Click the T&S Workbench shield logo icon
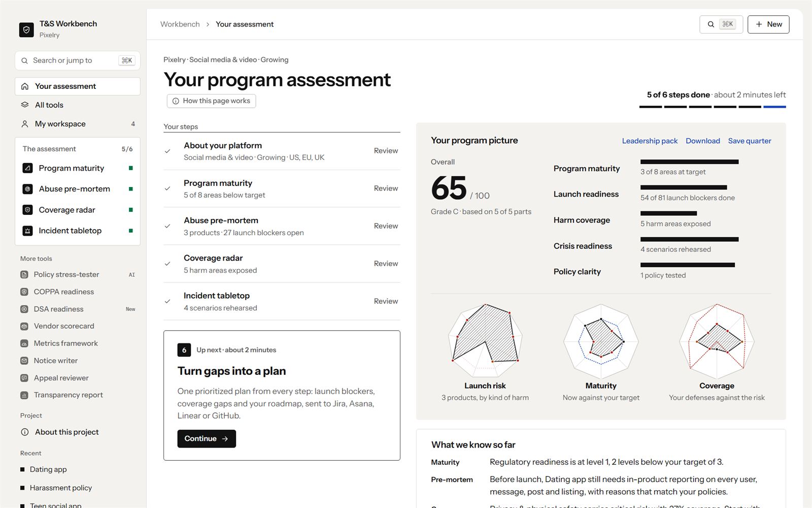The height and width of the screenshot is (508, 812). click(x=26, y=29)
